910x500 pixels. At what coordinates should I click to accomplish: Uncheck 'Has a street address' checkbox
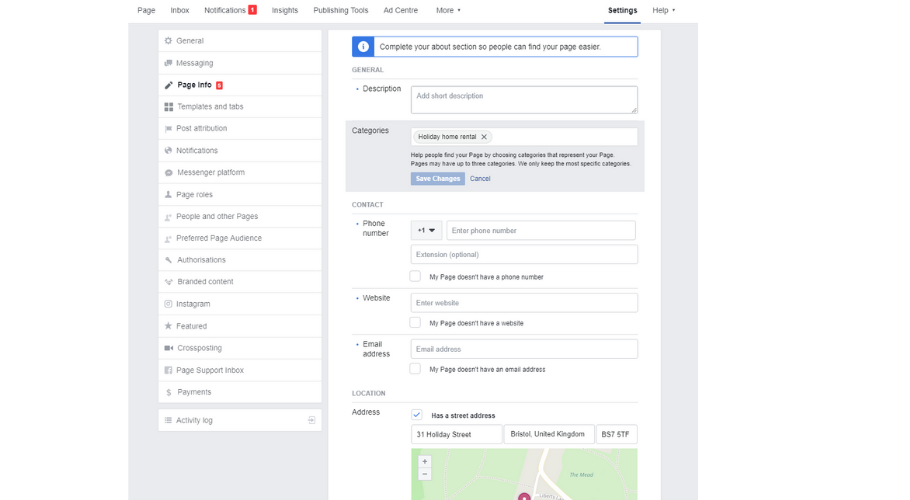point(417,415)
